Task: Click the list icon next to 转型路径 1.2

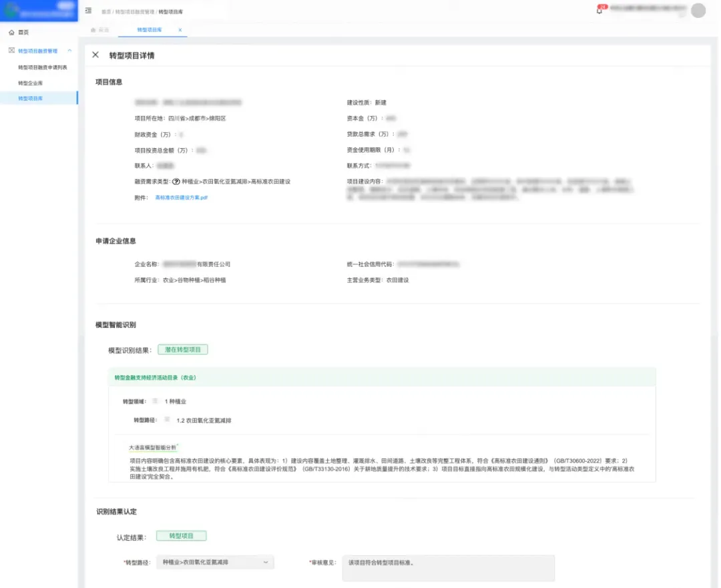Action: coord(168,420)
